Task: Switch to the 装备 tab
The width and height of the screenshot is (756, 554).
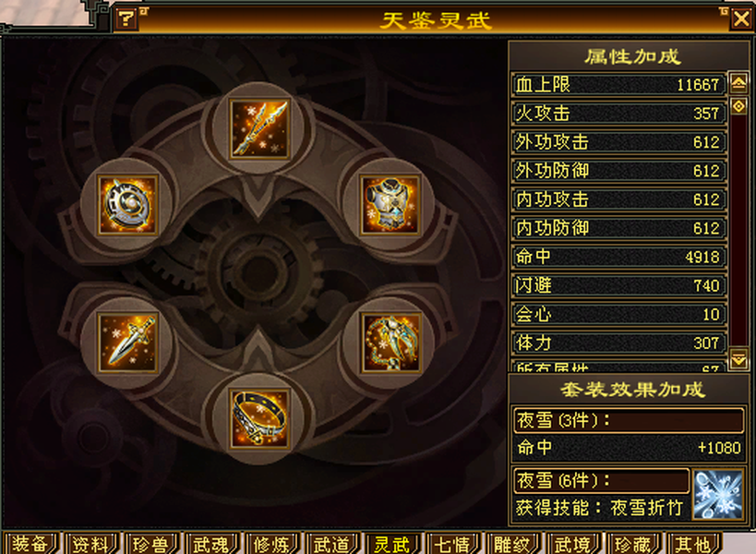Action: click(x=30, y=544)
